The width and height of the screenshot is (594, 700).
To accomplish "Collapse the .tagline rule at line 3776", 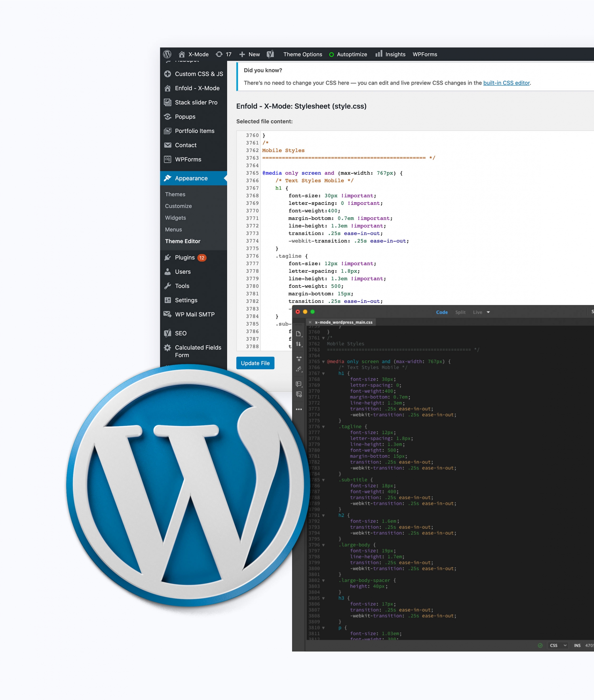I will (x=323, y=427).
